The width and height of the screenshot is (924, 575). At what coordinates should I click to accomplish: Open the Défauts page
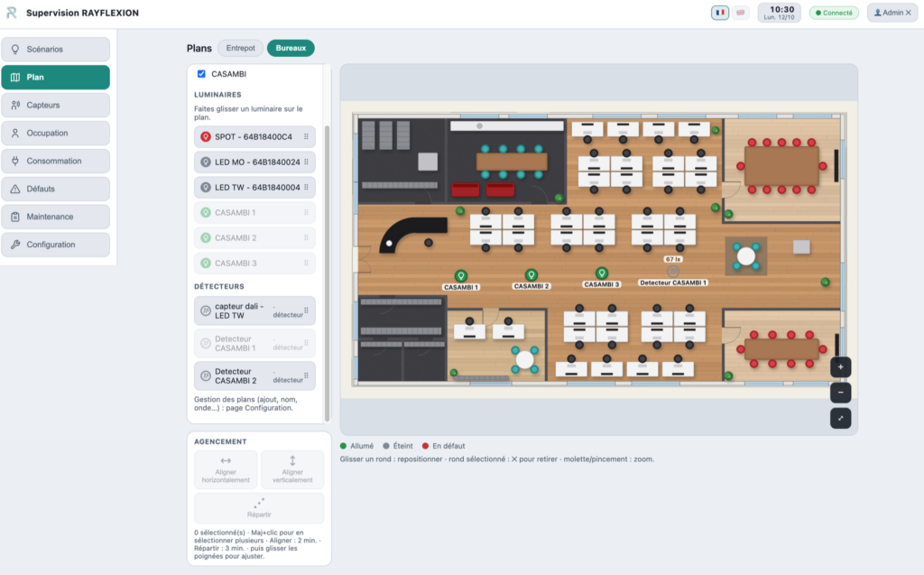tap(55, 189)
